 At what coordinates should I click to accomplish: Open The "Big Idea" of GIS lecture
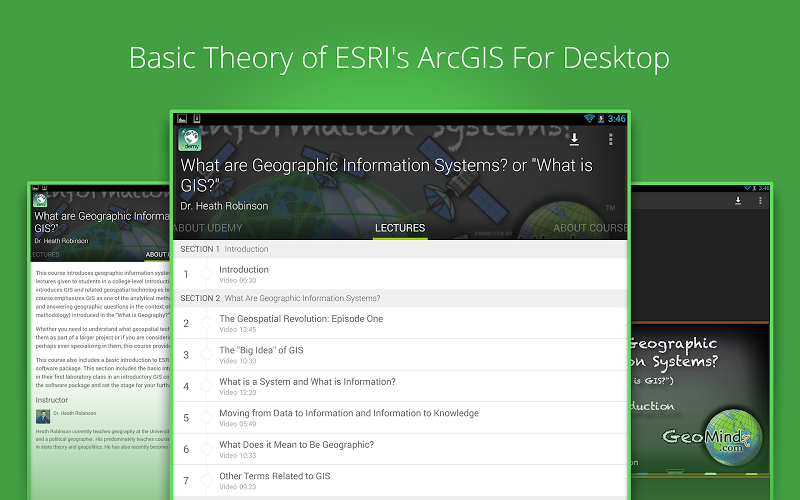tap(400, 355)
